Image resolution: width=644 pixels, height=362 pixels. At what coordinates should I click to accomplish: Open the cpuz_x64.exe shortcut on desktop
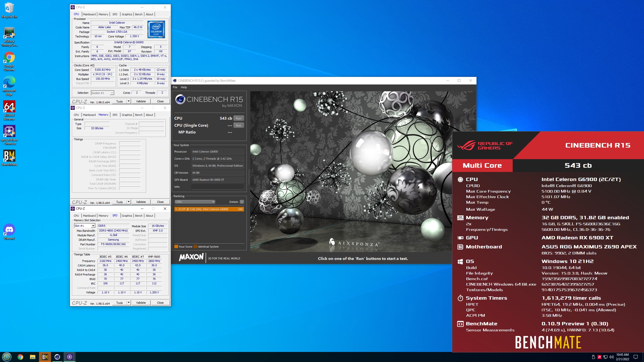click(9, 135)
